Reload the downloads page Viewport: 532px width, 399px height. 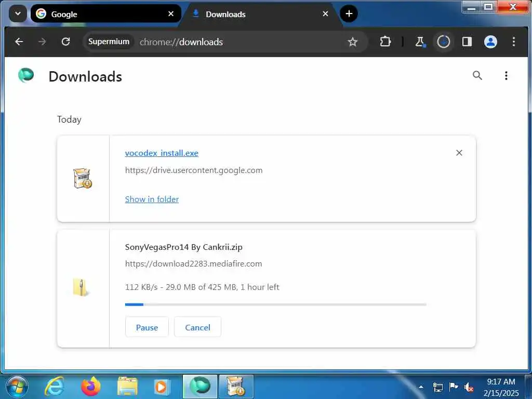(66, 42)
